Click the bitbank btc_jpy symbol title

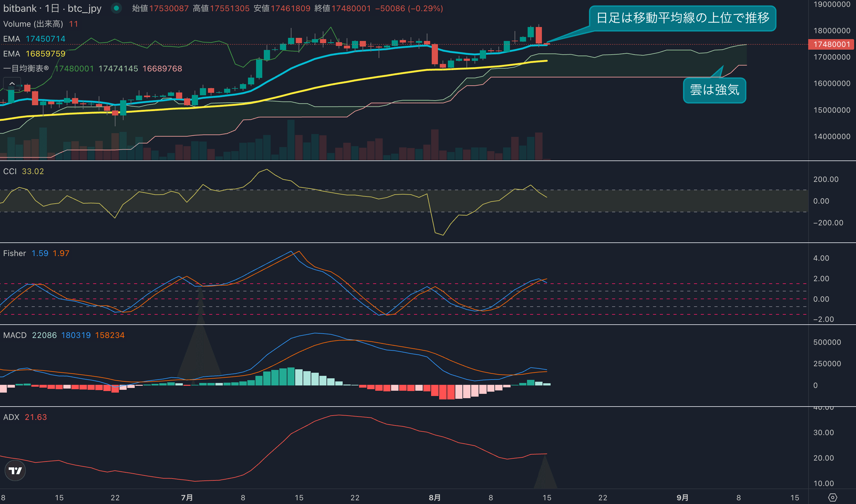tap(52, 8)
